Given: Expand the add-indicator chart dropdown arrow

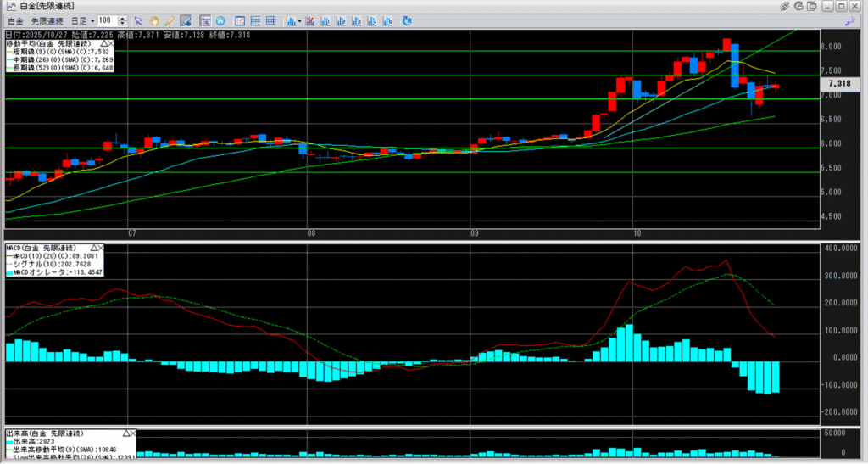Looking at the screenshot, I should [299, 20].
